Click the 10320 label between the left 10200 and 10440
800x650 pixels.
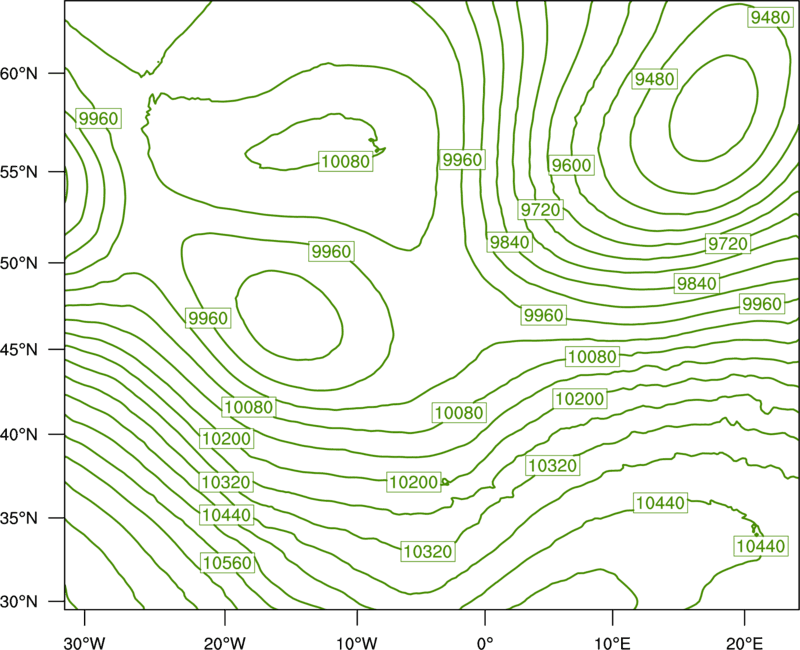click(x=226, y=482)
